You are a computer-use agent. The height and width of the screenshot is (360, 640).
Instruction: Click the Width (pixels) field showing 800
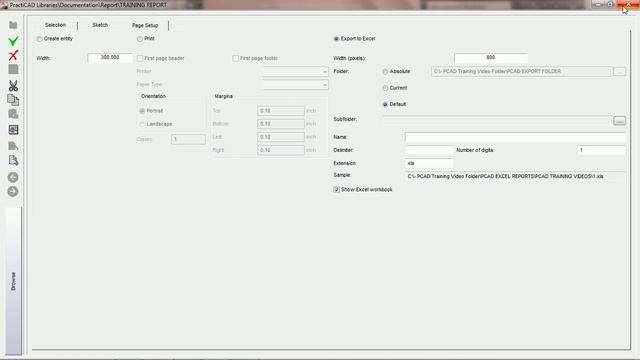pos(491,58)
